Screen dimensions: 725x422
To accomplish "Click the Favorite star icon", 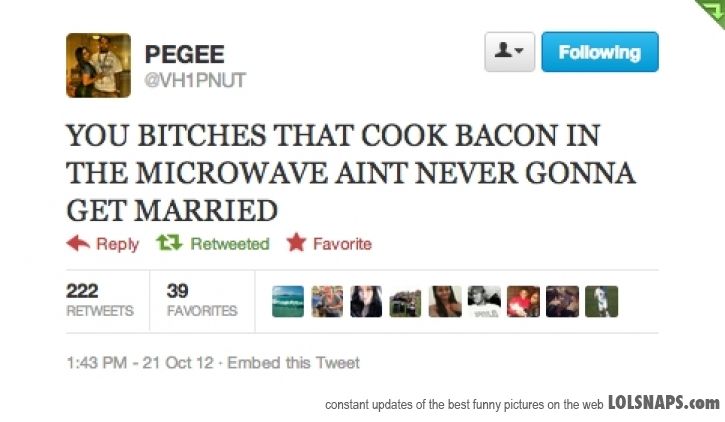I will [x=296, y=243].
